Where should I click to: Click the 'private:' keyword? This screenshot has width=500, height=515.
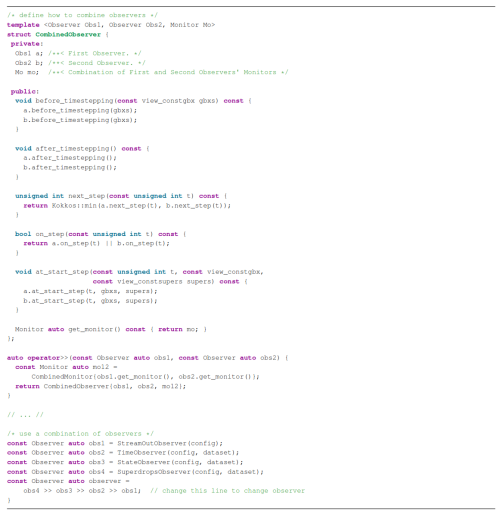tap(27, 44)
